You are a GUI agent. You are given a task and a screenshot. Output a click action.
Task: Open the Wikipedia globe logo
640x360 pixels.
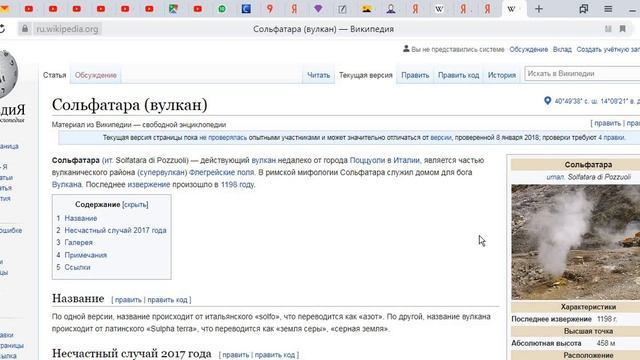[x=8, y=73]
